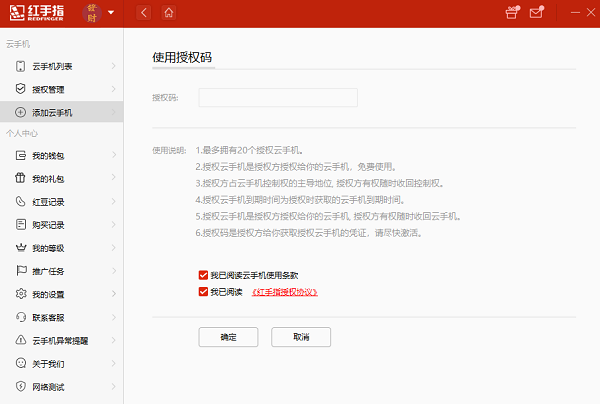Screen dimensions: 600x404
Task: Uncheck 我已阅读云手机使用条款 checkbox
Action: (x=203, y=275)
